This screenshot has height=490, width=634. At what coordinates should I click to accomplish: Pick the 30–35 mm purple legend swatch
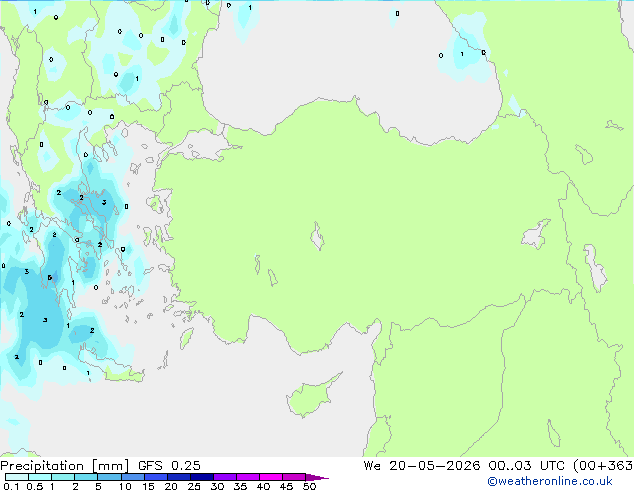point(224,477)
